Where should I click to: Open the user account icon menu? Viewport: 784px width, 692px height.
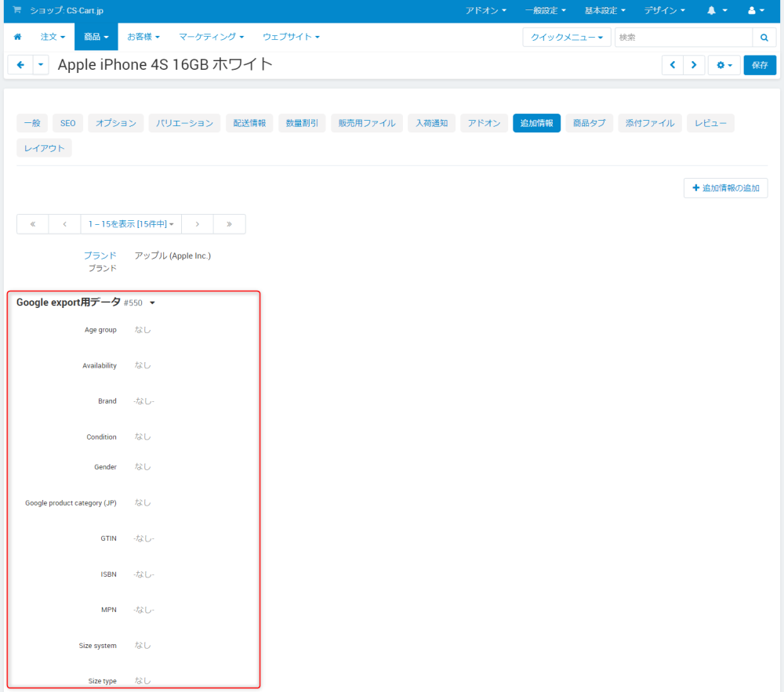(x=756, y=10)
